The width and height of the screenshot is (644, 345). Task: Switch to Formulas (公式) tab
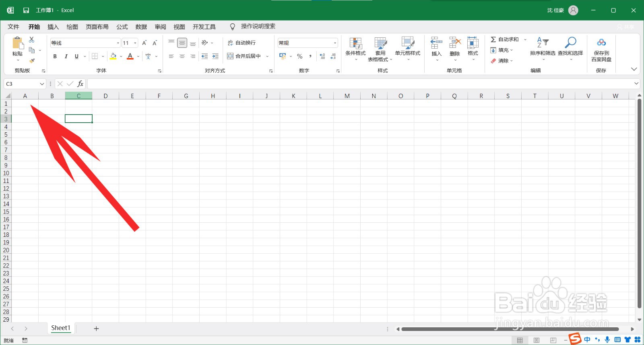(x=122, y=27)
